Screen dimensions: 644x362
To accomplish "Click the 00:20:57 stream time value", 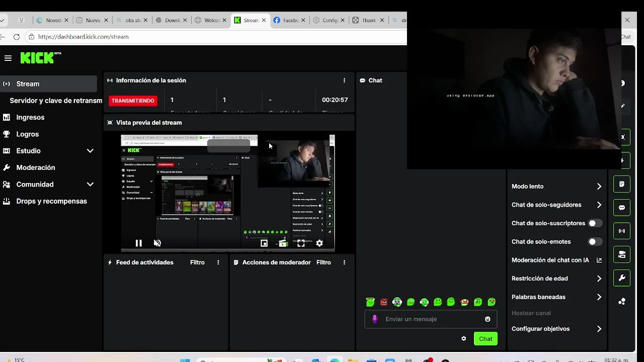I will [335, 100].
